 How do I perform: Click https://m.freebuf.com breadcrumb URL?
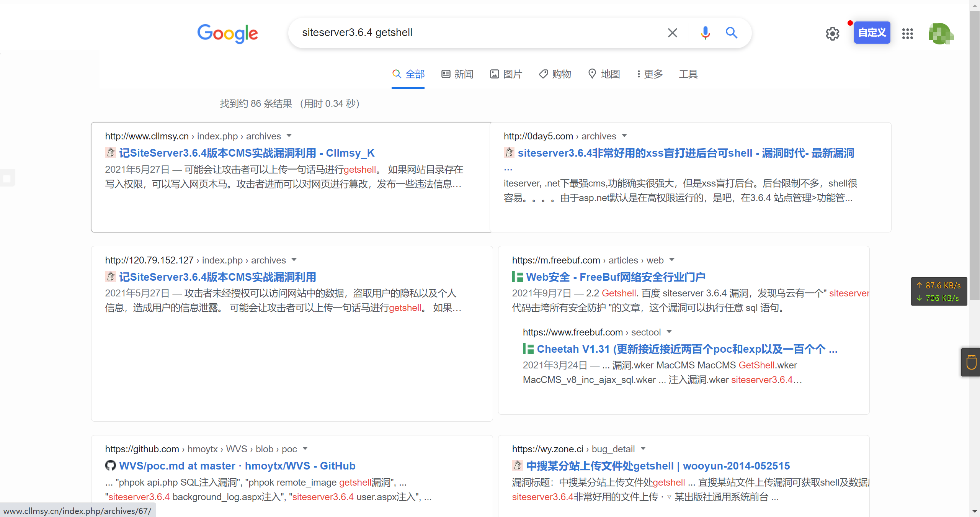pyautogui.click(x=556, y=260)
